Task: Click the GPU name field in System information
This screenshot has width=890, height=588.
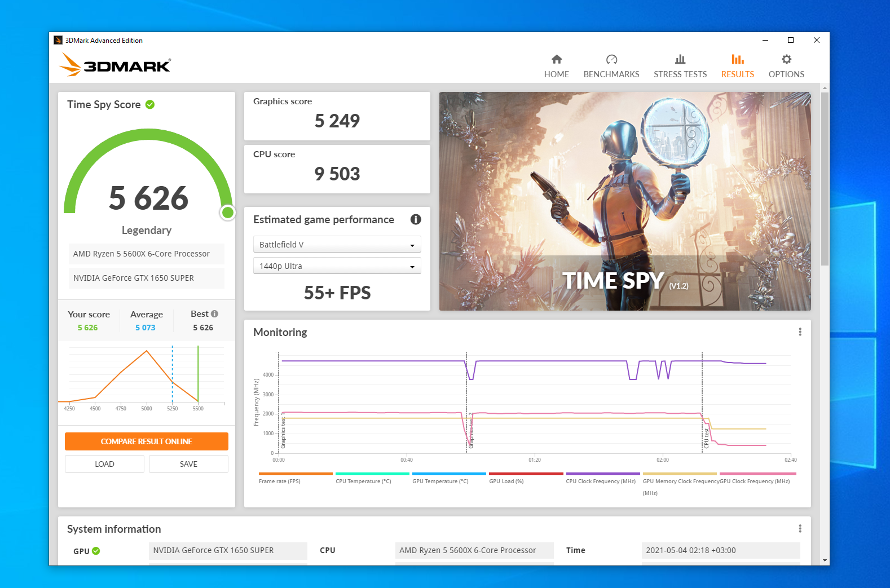Action: (x=228, y=550)
